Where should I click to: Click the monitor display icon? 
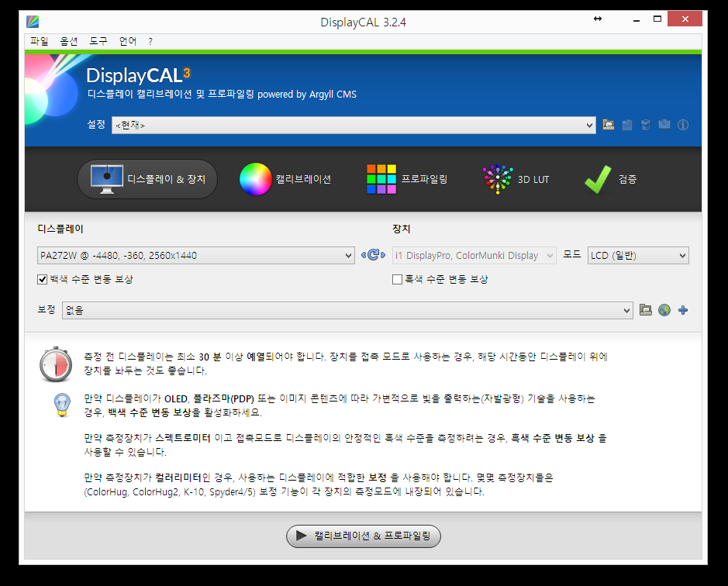click(107, 179)
